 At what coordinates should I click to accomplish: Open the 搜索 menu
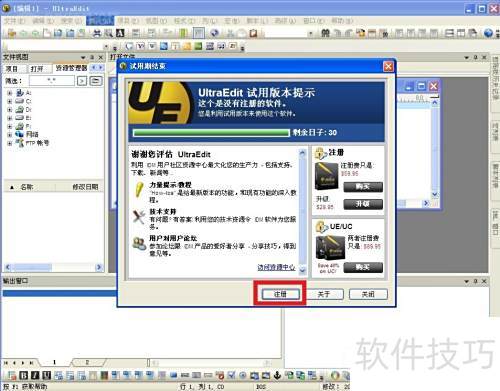(71, 21)
